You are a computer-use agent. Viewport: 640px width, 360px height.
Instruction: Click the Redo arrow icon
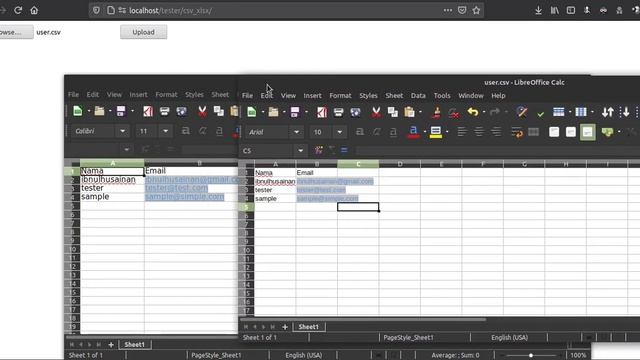coord(494,112)
